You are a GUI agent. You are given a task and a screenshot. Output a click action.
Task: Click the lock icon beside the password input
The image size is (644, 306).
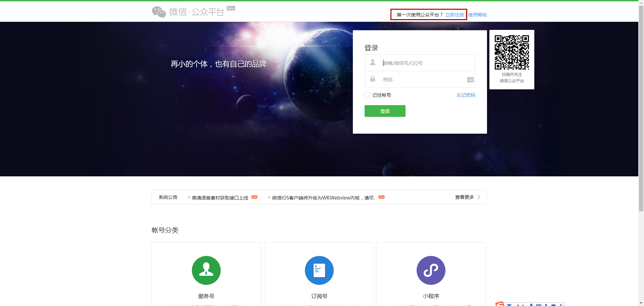tap(372, 79)
